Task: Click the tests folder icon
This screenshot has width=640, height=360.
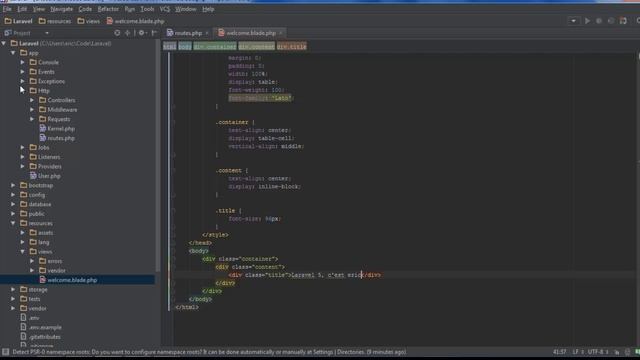Action: [24, 299]
